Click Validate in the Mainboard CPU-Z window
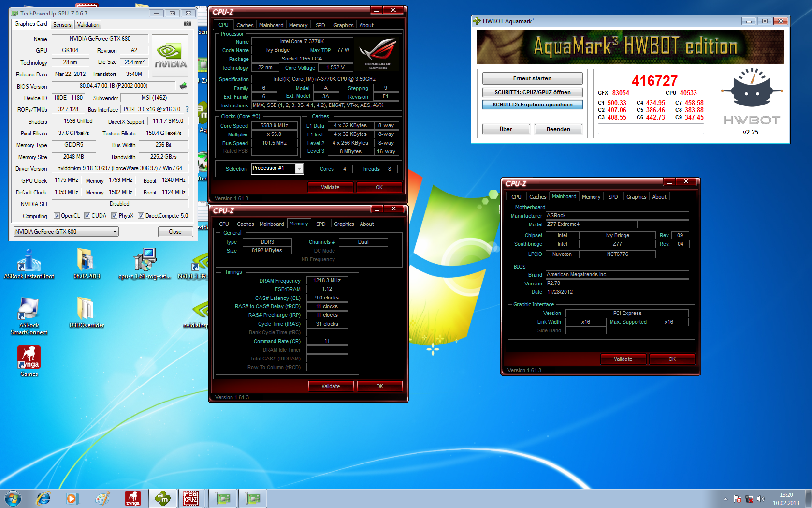 623,359
